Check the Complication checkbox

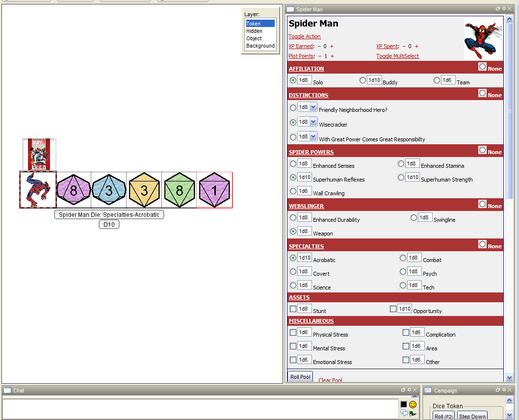point(406,332)
